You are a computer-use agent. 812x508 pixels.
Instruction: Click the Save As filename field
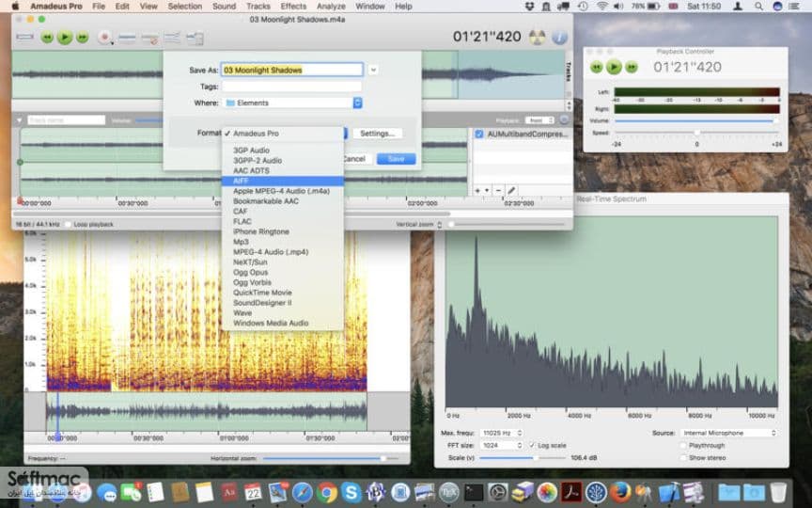292,70
